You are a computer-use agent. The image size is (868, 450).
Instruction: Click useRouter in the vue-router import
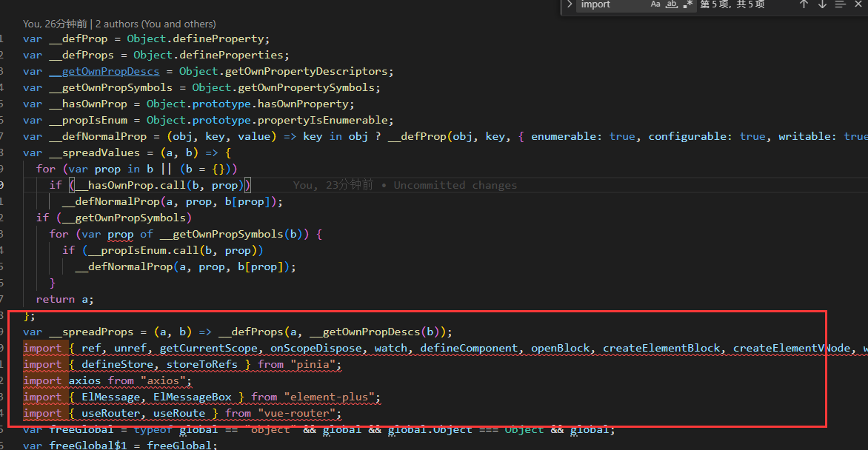pos(110,413)
